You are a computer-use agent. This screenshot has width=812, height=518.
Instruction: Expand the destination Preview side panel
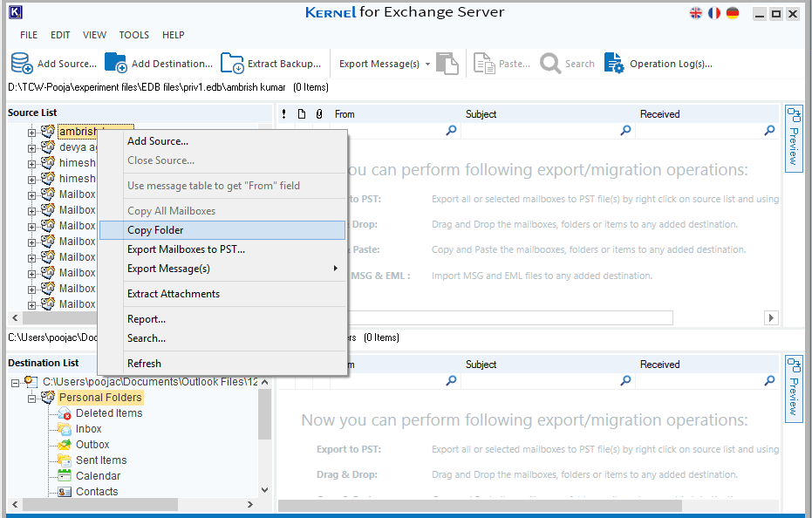coord(794,389)
